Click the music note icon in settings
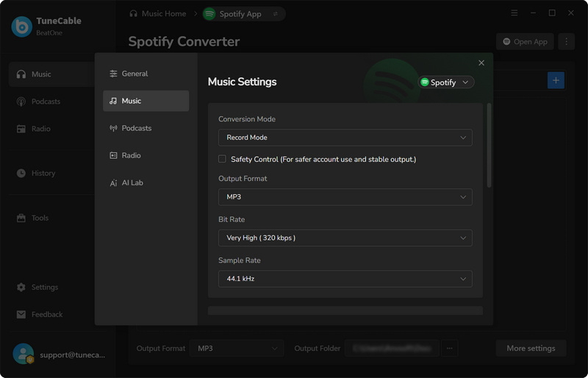Image resolution: width=588 pixels, height=378 pixels. [113, 101]
